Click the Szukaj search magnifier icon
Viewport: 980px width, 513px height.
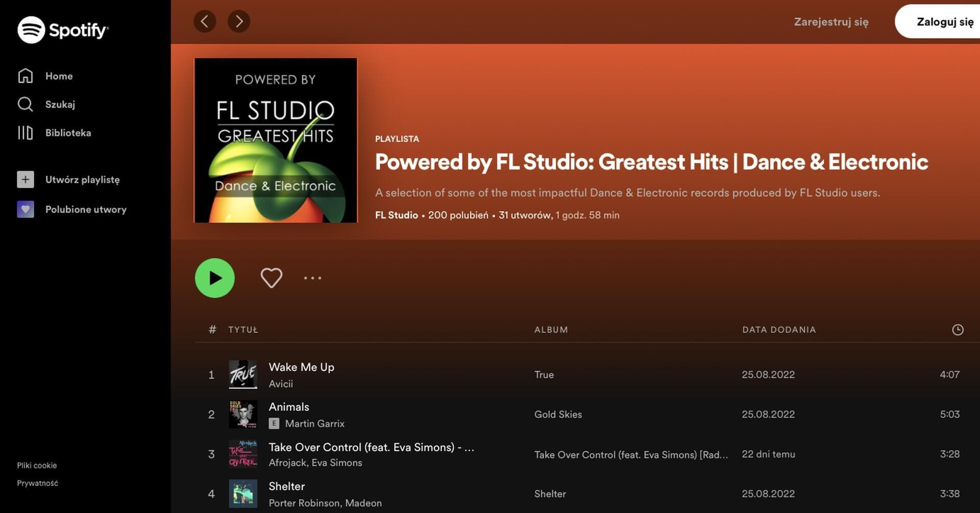(25, 104)
